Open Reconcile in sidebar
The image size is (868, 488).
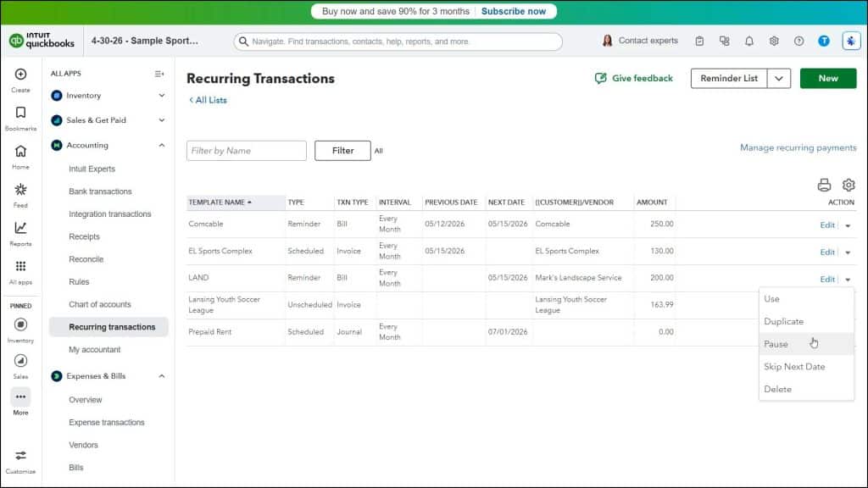point(86,259)
